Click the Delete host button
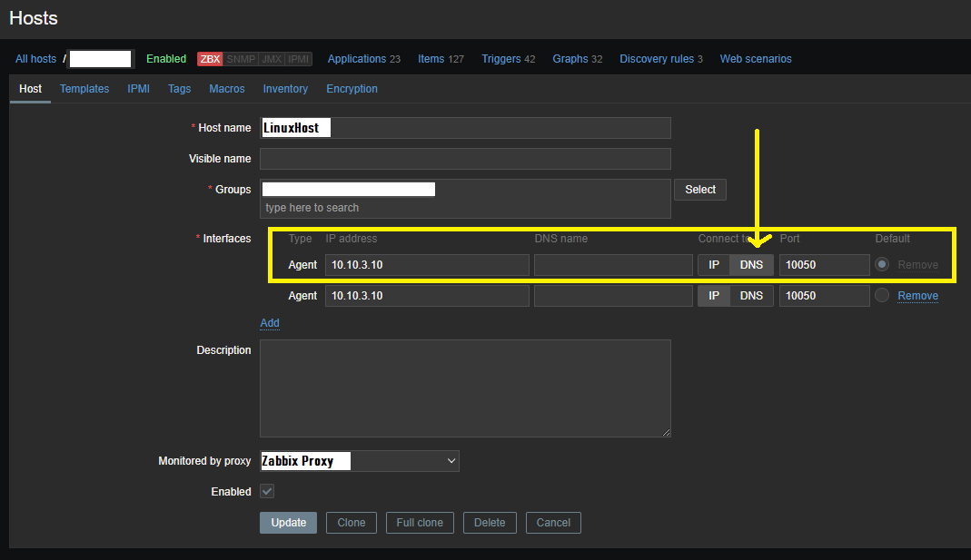This screenshot has width=971, height=560. pyautogui.click(x=490, y=523)
